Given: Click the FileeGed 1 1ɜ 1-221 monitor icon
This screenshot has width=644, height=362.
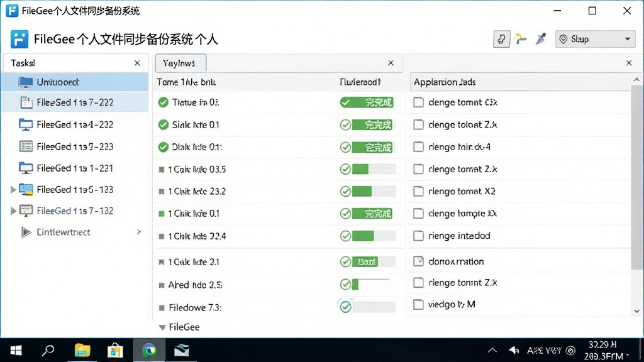Looking at the screenshot, I should tap(25, 168).
